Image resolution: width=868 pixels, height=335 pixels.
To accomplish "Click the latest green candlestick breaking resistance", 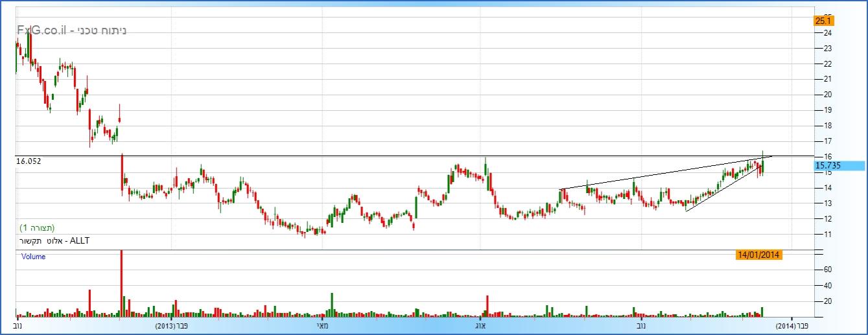I will 763,165.
